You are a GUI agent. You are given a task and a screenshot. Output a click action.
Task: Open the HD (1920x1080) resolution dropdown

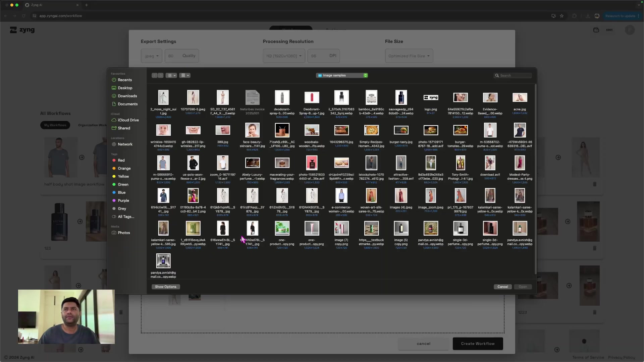[x=284, y=56]
